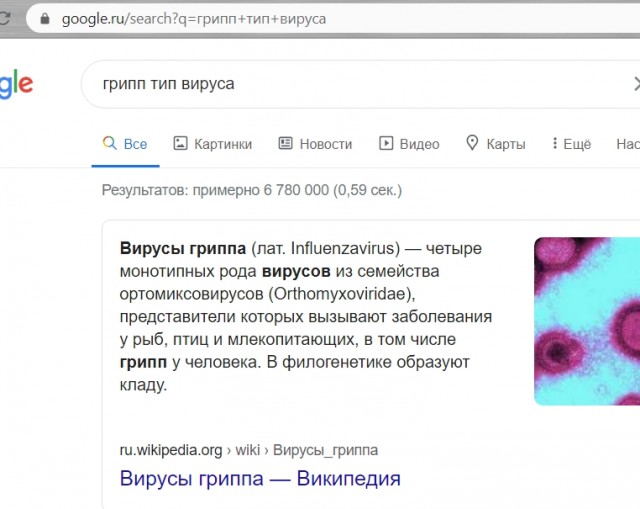Viewport: 640px width, 509px height.
Task: Open the Картинки tab
Action: [213, 144]
